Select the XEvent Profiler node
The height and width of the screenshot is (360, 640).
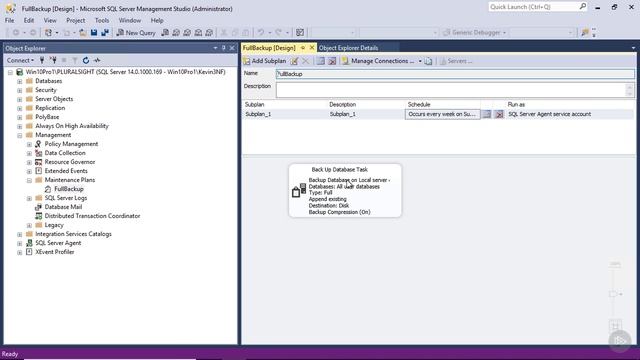coord(55,252)
